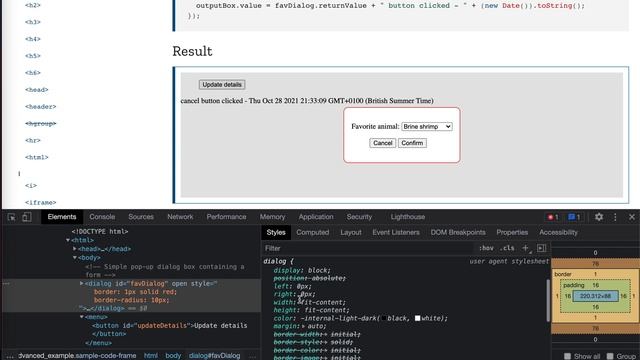
Task: Toggle the device toolbar icon
Action: point(27,217)
